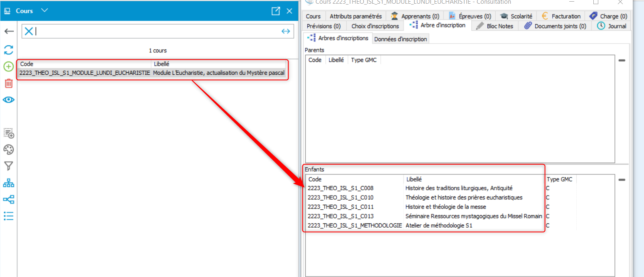This screenshot has height=277, width=644.
Task: Open the color palette icon
Action: (9, 150)
